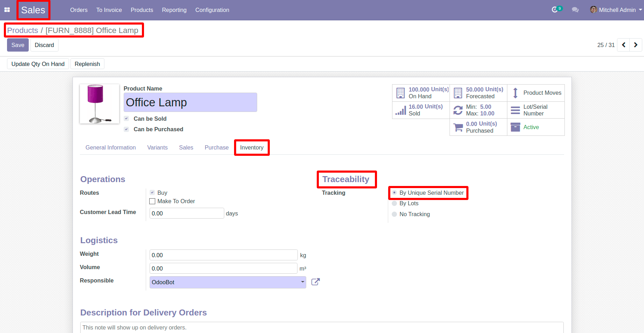Enable the Make To Order checkbox
The height and width of the screenshot is (333, 644).
click(x=152, y=201)
